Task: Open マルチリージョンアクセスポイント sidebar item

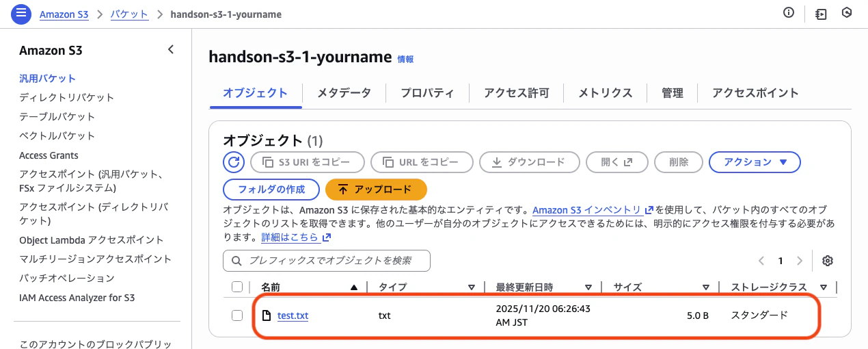Action: click(96, 259)
